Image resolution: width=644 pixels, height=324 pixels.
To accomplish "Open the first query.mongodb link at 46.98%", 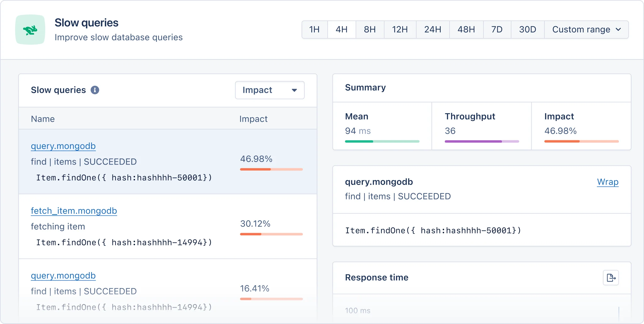I will (63, 146).
